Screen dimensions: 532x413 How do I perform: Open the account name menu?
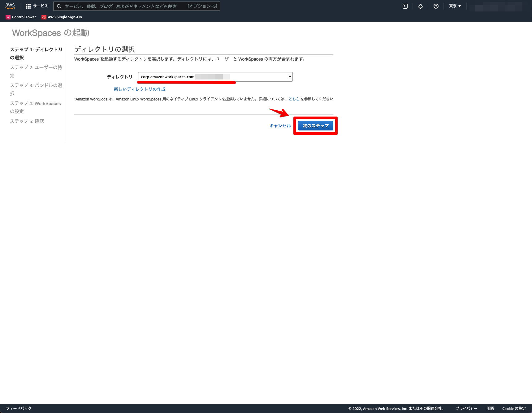pyautogui.click(x=495, y=6)
